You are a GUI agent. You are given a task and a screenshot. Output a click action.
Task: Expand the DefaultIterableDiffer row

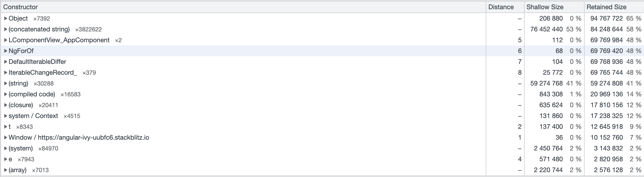click(x=6, y=62)
